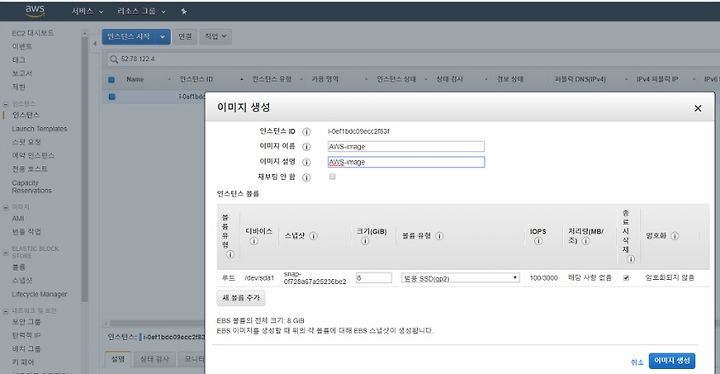Image resolution: width=720 pixels, height=374 pixels.
Task: Open 보안 그룹 in sidebar
Action: tap(26, 322)
